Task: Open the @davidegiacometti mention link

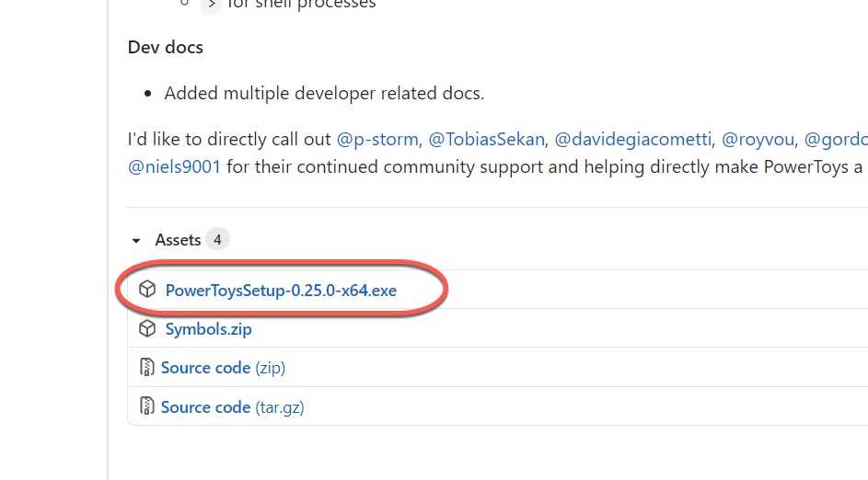Action: point(633,140)
